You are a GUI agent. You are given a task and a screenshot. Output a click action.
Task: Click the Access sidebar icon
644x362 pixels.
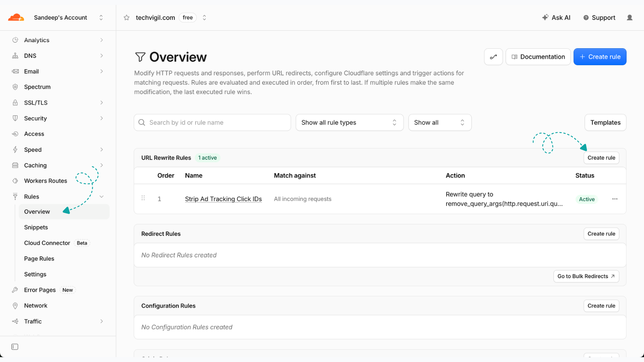point(15,134)
